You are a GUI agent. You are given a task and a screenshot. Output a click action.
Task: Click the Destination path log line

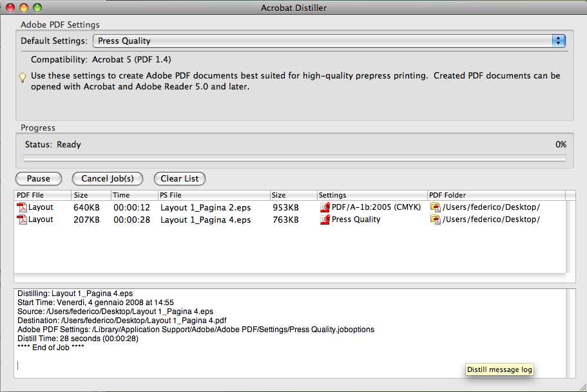(122, 321)
